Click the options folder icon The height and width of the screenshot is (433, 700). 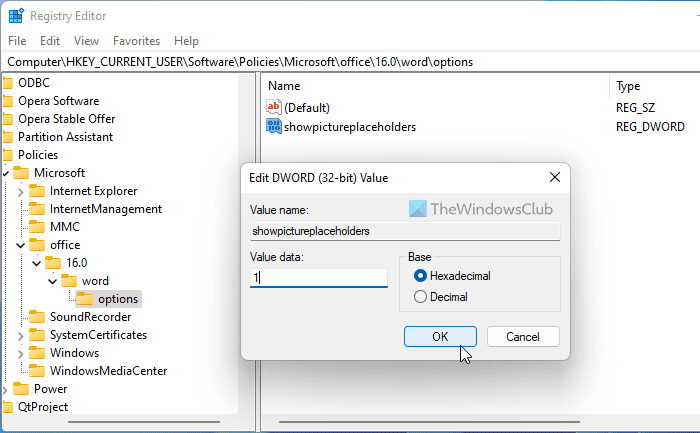(85, 299)
